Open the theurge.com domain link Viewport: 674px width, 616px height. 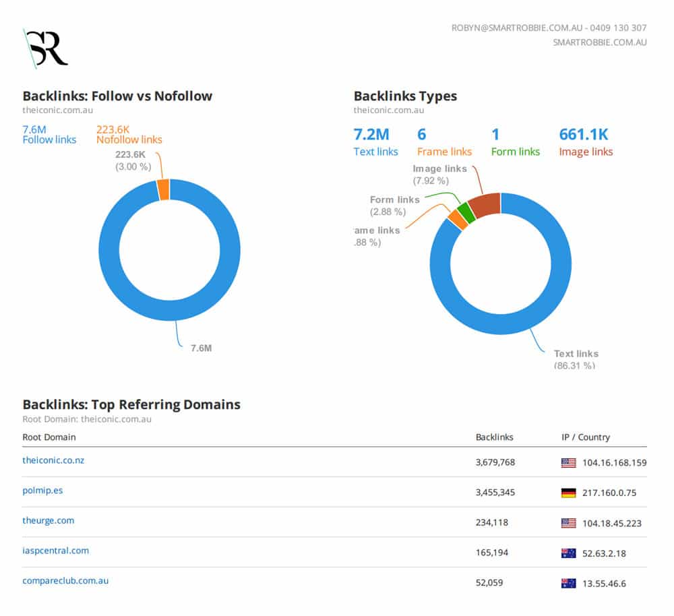coord(48,520)
